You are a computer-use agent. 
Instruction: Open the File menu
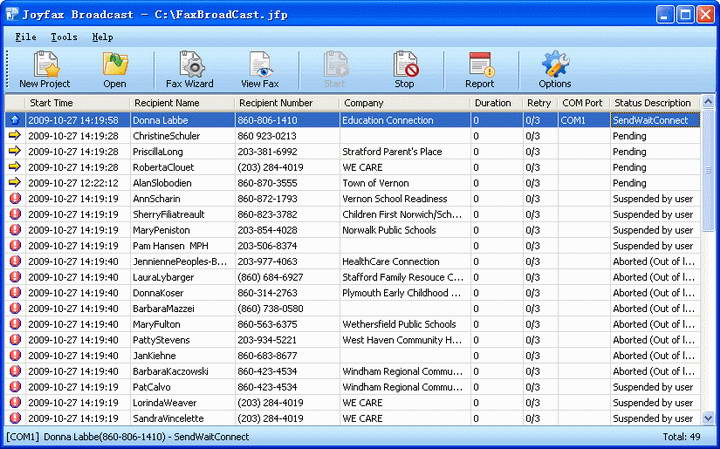(x=26, y=37)
